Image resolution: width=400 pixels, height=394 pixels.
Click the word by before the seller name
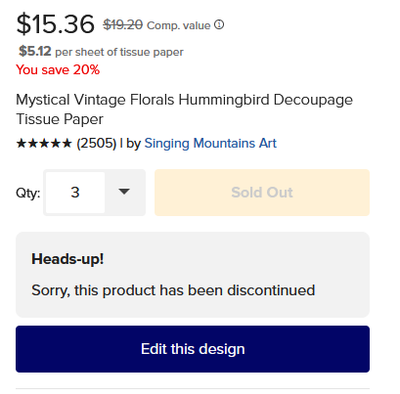(133, 144)
